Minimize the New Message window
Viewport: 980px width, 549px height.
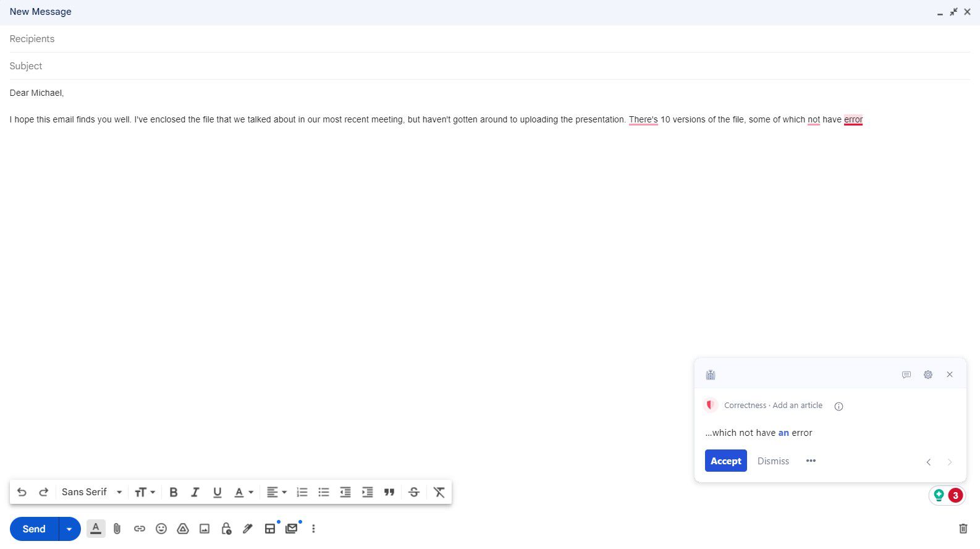tap(940, 12)
